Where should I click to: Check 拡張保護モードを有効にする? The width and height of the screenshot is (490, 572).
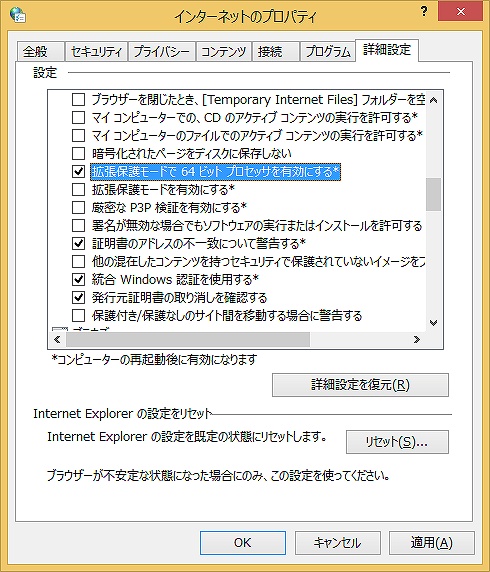point(78,189)
